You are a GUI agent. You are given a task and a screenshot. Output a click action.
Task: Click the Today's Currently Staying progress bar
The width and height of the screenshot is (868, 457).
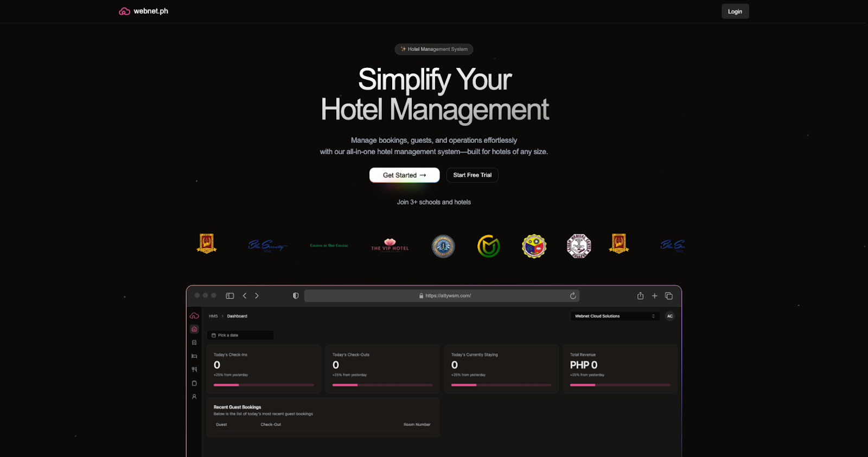501,385
